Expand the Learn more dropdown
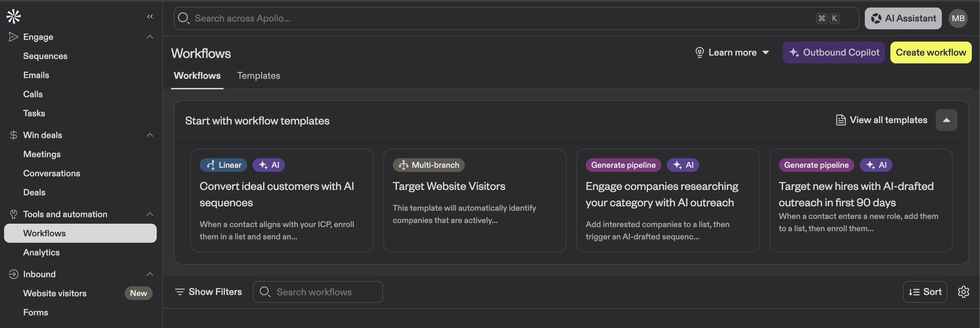The image size is (980, 328). coord(766,53)
